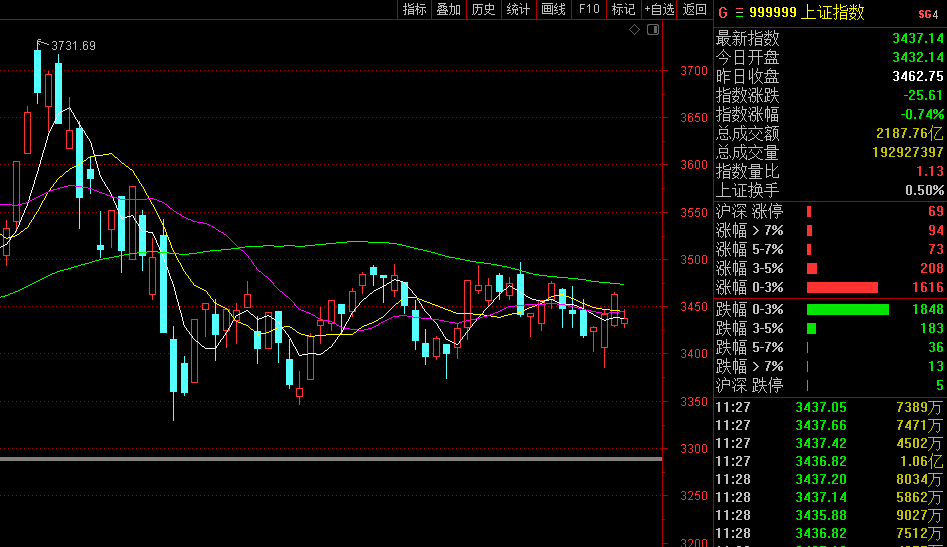The width and height of the screenshot is (947, 547).
Task: Click the red G marker before 999999
Action: 722,13
